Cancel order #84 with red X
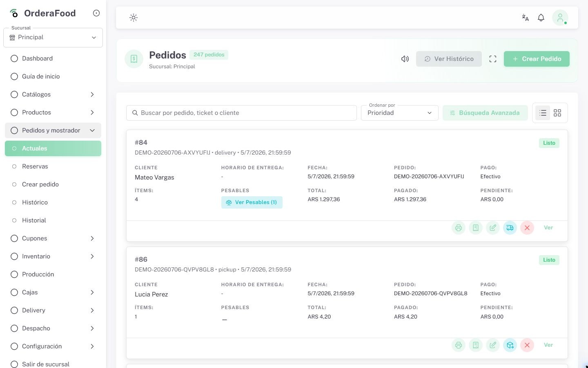588x368 pixels. [527, 228]
